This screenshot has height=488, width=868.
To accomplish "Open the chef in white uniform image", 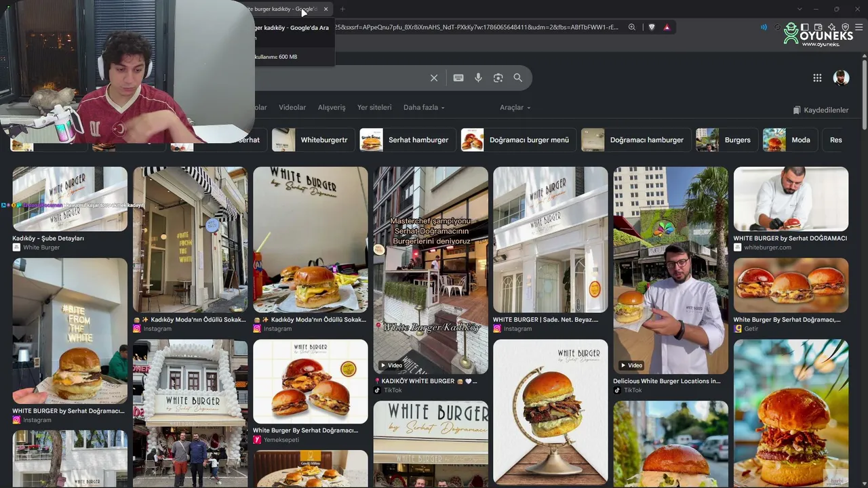I will [x=791, y=199].
